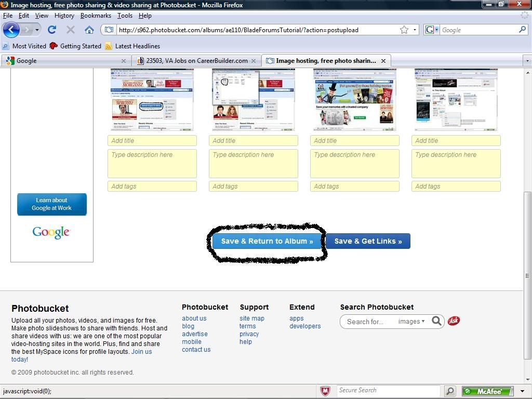
Task: Click the red Ask icon
Action: click(x=454, y=321)
